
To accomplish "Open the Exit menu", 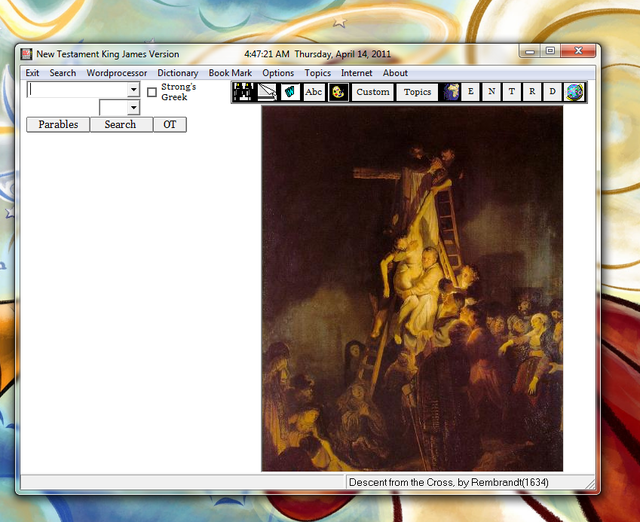I will pos(32,73).
